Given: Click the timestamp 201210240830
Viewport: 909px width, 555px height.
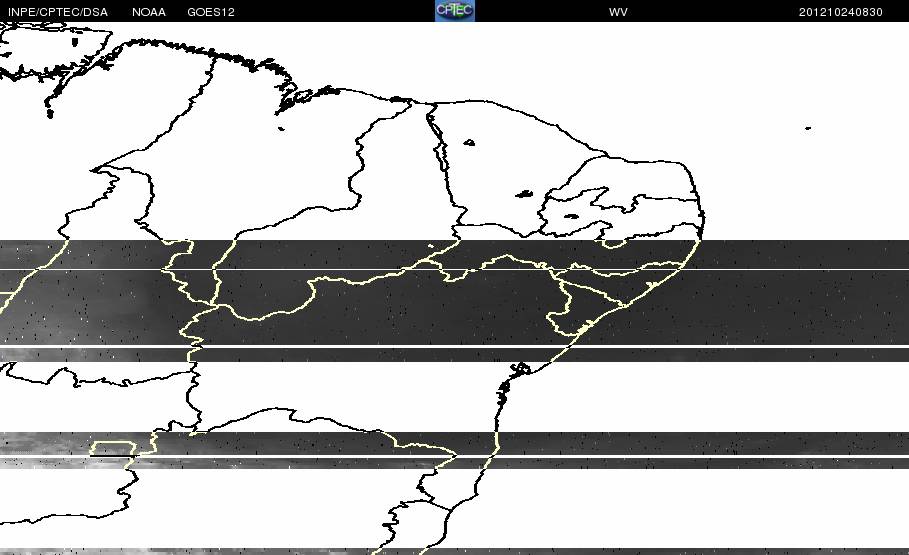Looking at the screenshot, I should 841,12.
